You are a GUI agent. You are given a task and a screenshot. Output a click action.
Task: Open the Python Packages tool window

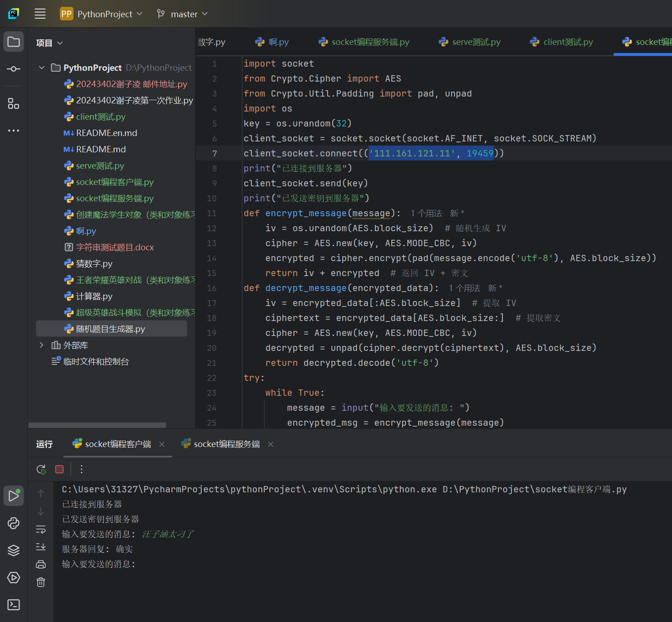[14, 550]
